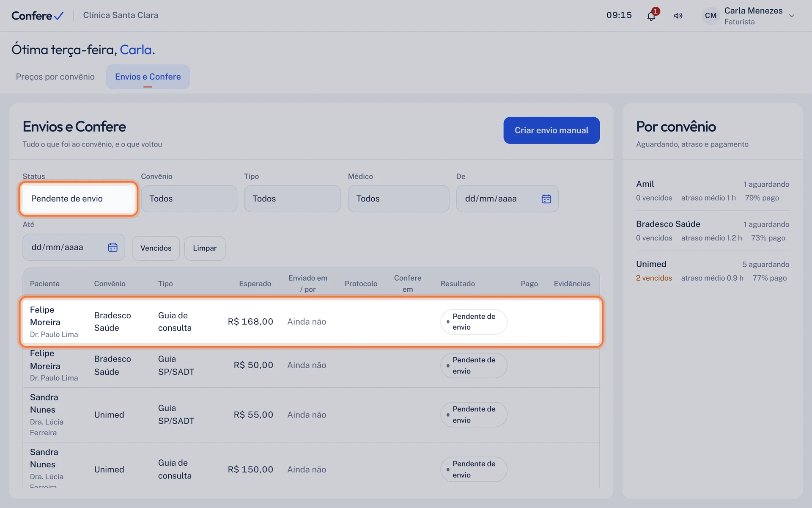812x508 pixels.
Task: Open the Tipo filter dropdown
Action: [x=292, y=199]
